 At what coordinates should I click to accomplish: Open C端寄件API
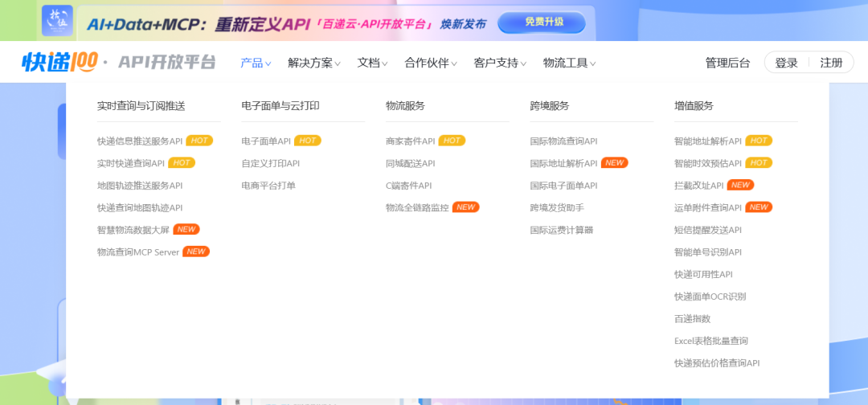pos(408,186)
